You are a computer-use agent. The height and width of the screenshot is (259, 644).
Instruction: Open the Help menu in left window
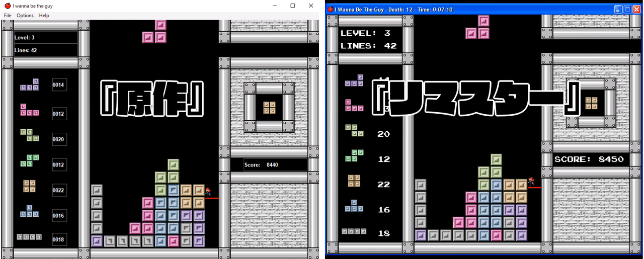44,16
